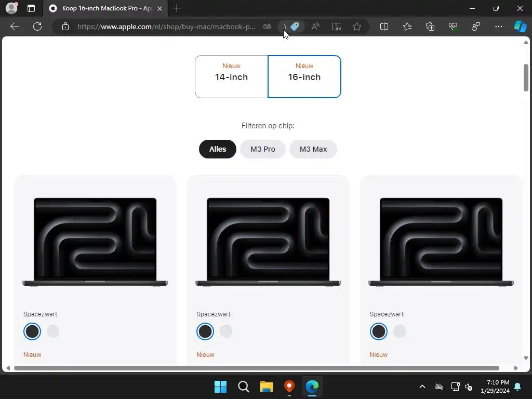This screenshot has width=532, height=399.
Task: Open File Explorer from taskbar
Action: (267, 387)
